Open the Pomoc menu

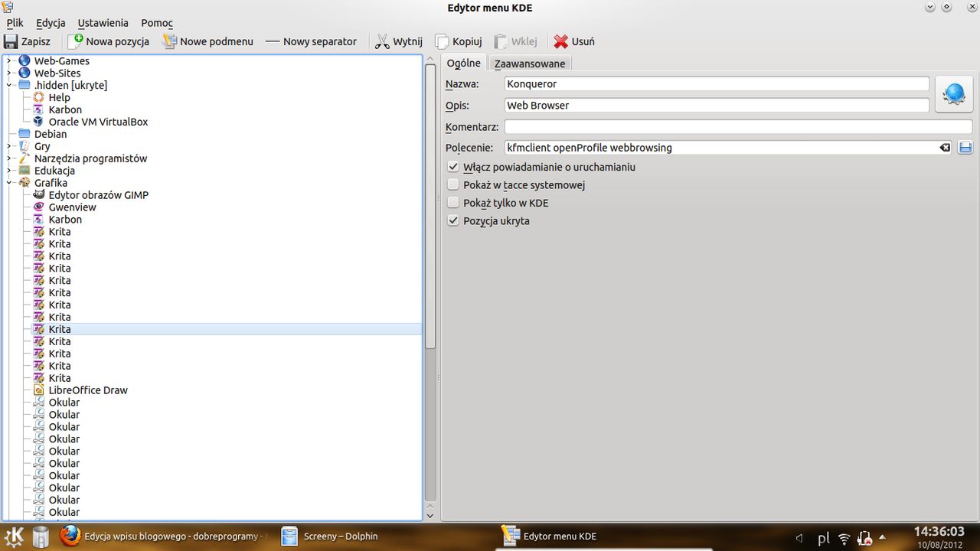click(157, 23)
